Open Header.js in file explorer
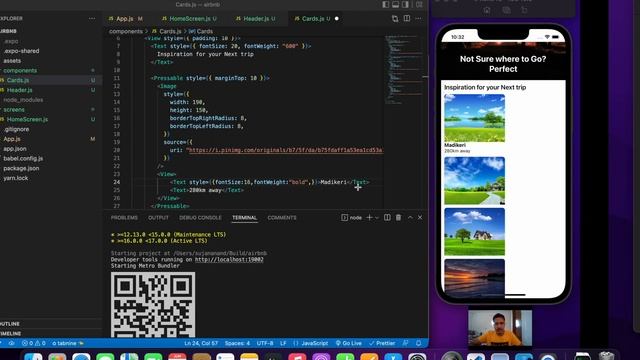The width and height of the screenshot is (640, 360). (19, 90)
